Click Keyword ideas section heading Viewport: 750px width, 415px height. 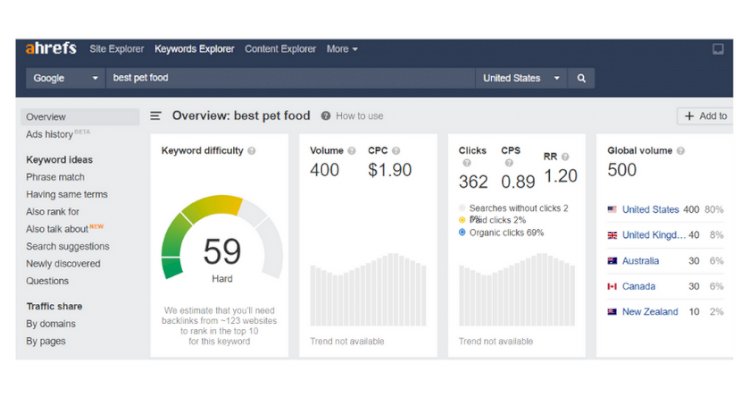59,160
